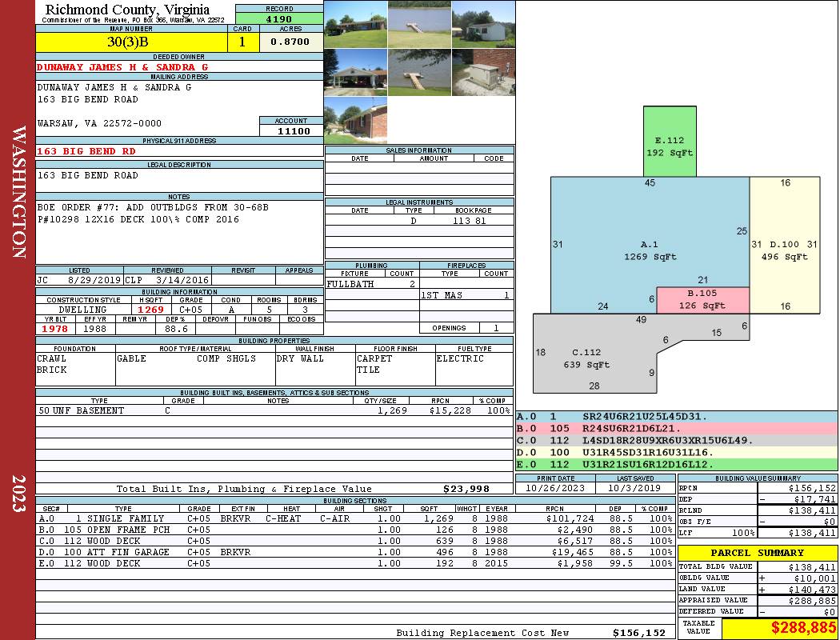Select year built value 1978

(55, 329)
